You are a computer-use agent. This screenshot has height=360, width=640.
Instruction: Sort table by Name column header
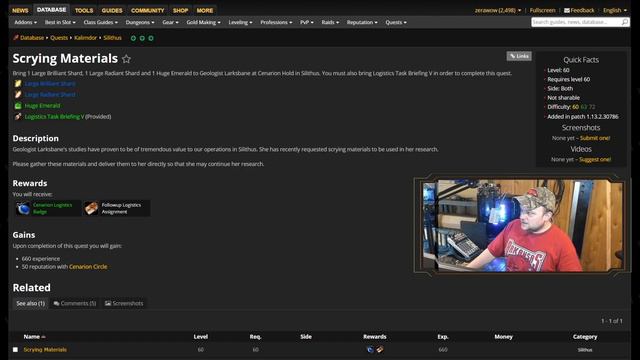coord(34,337)
